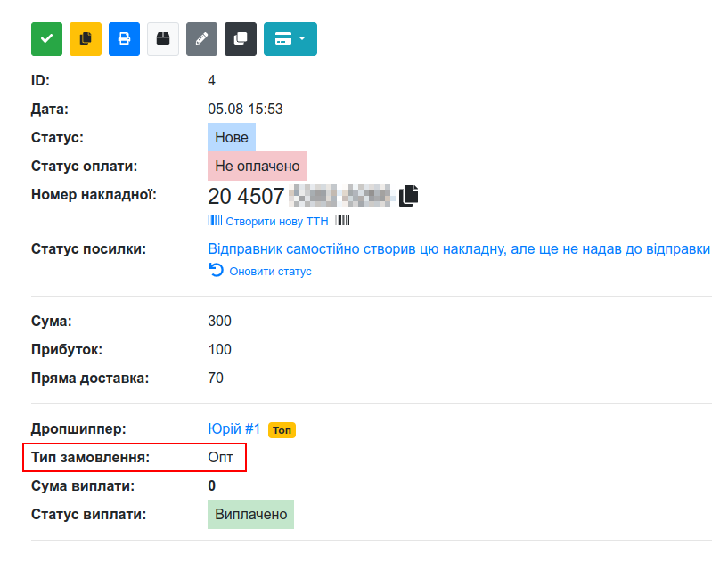The image size is (728, 570).
Task: Edit the order with gray pencil button
Action: click(x=201, y=39)
